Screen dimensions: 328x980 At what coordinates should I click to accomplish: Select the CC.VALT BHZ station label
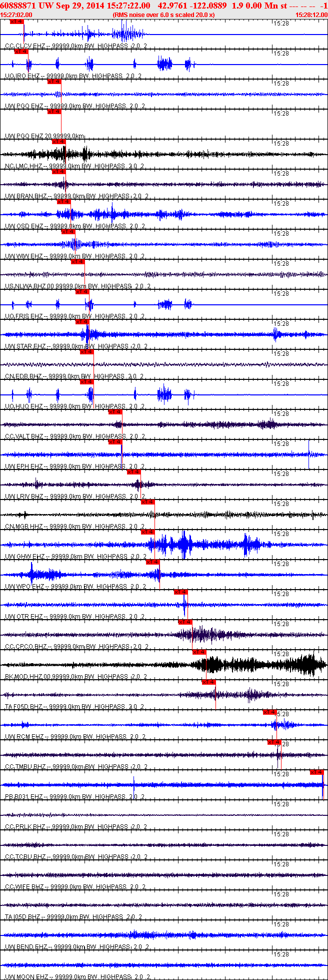75,436
